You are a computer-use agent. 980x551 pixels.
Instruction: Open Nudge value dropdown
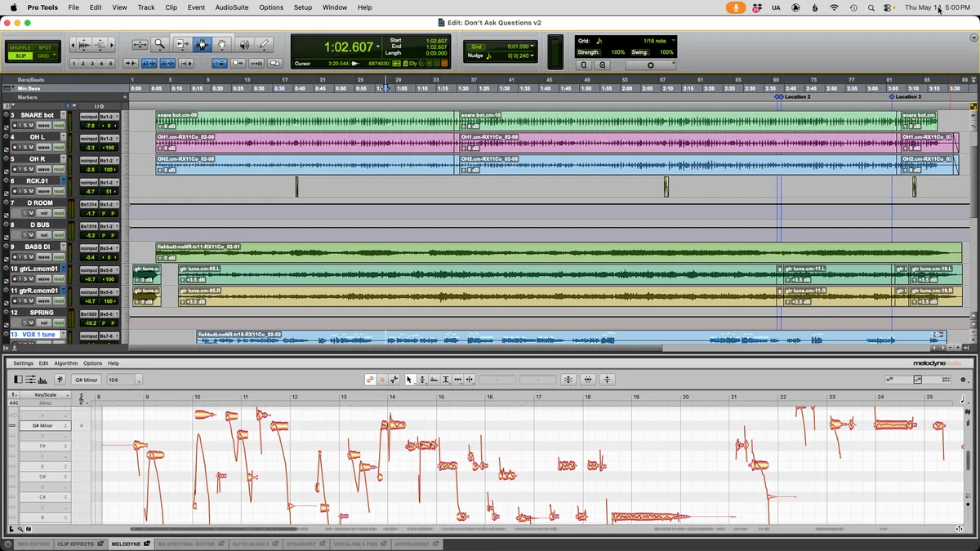point(532,56)
